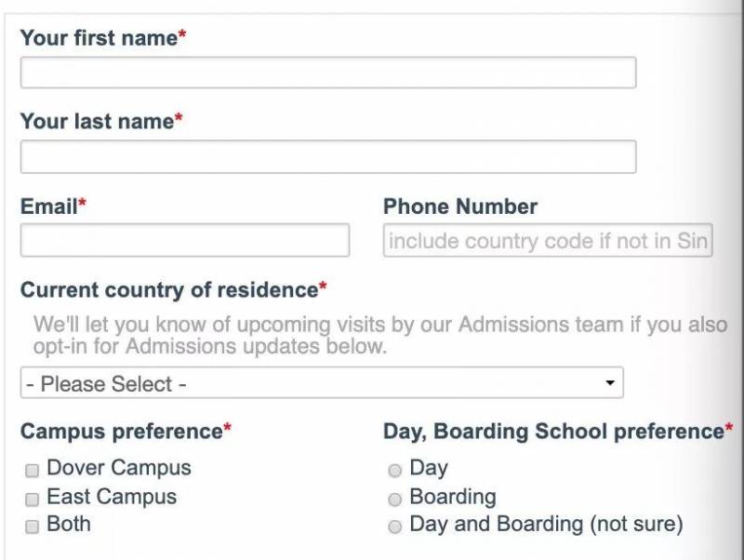Enable the East Campus checkbox
Screen dimensions: 744x560
(33, 499)
